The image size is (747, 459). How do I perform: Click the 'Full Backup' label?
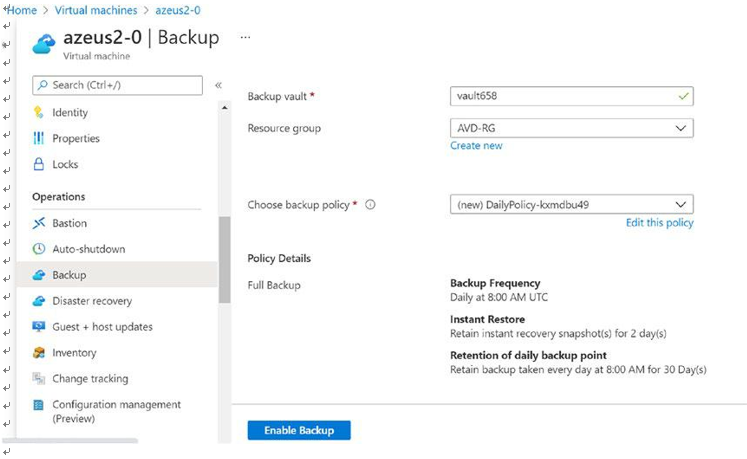pos(274,285)
